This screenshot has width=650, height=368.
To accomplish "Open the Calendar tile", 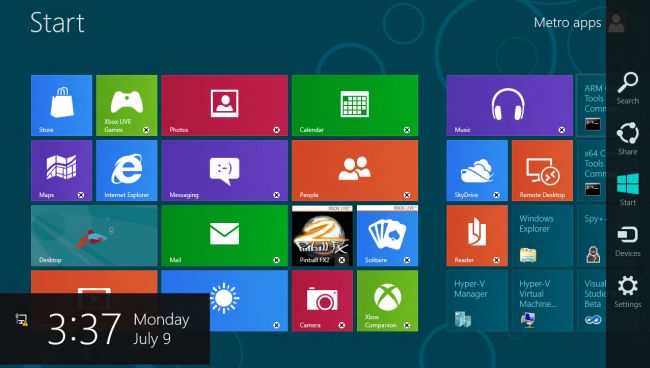I will coord(355,105).
